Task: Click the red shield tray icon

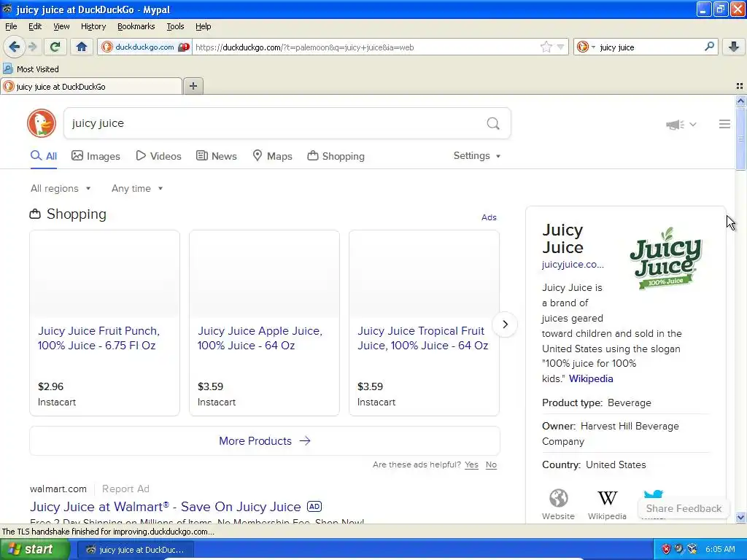Action: click(x=666, y=549)
